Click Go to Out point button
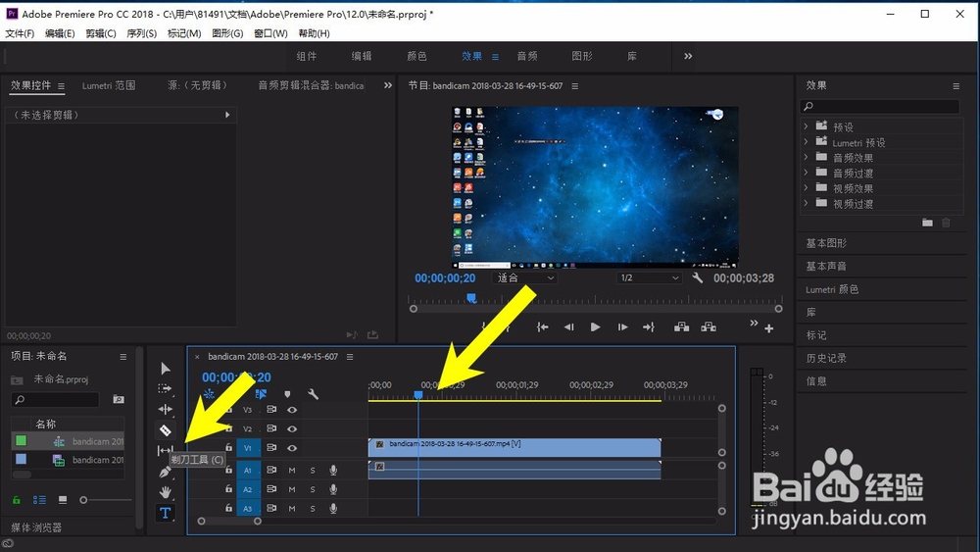The image size is (980, 552). (x=649, y=326)
